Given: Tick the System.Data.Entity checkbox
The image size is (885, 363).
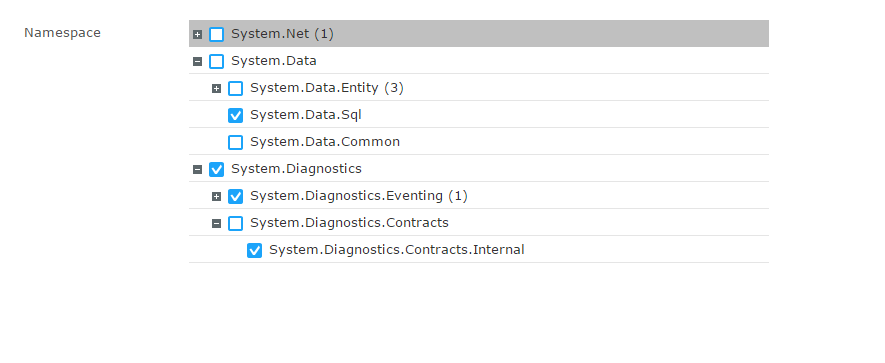Looking at the screenshot, I should 235,89.
